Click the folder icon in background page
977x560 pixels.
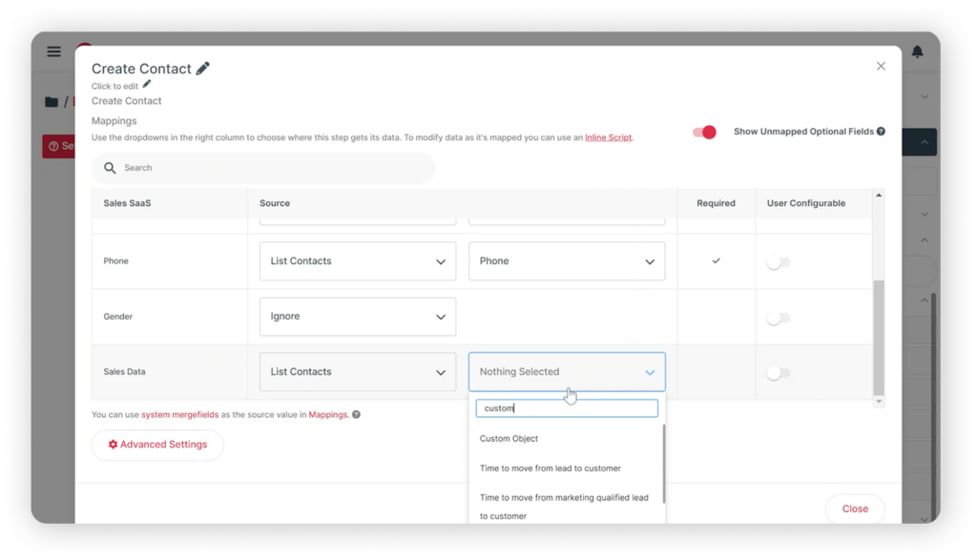[x=52, y=102]
